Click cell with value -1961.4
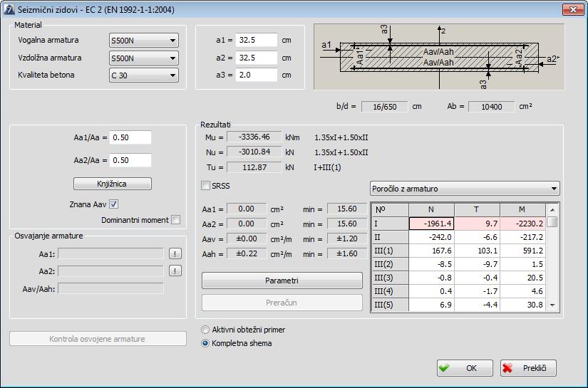This screenshot has height=388, width=588. pyautogui.click(x=431, y=224)
